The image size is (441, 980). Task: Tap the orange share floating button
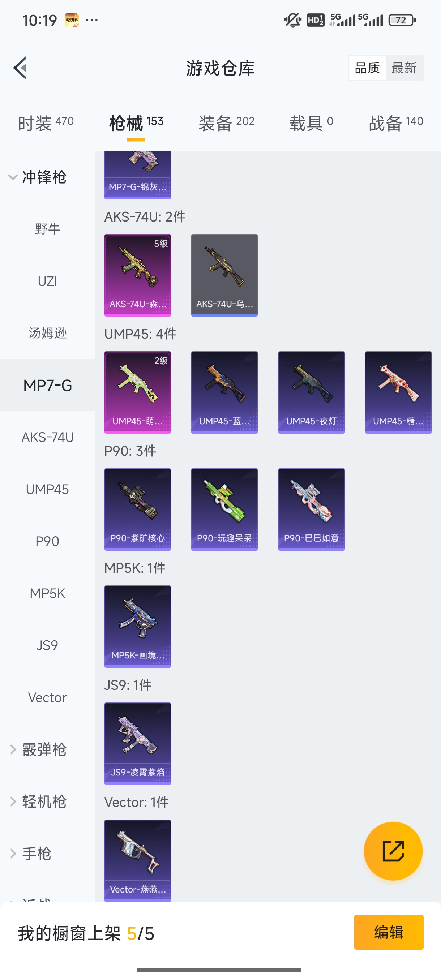(x=393, y=851)
